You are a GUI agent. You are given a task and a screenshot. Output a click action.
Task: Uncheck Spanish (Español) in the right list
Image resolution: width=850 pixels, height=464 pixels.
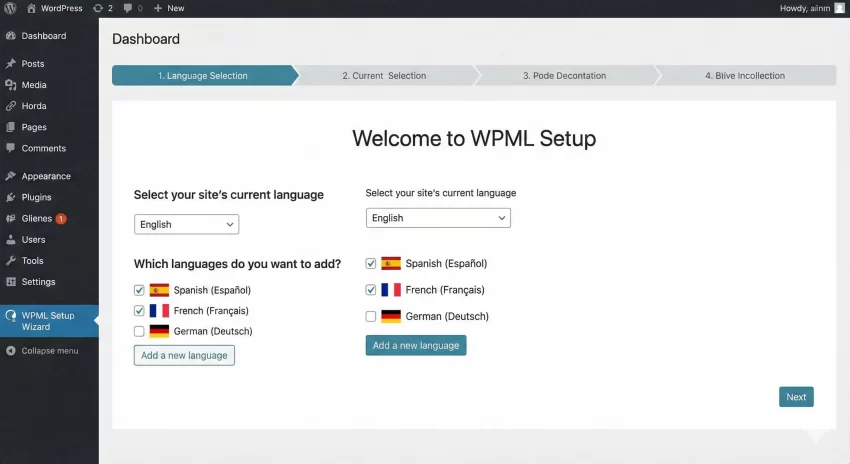(x=371, y=263)
